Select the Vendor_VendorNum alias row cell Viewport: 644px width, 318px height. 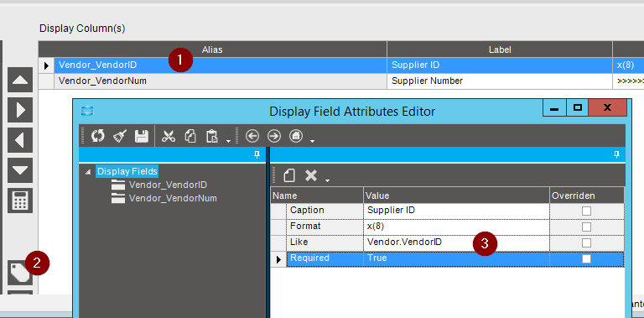point(221,81)
